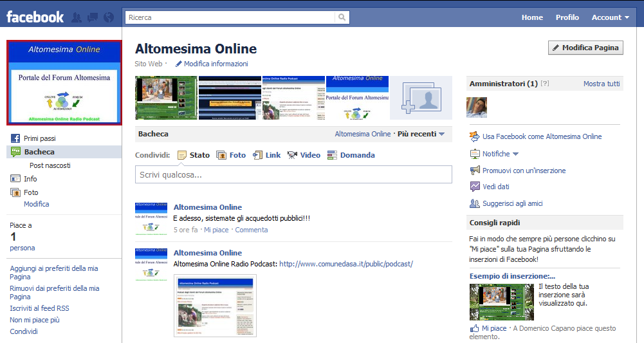Open the podcast link preview thumbnail
The width and height of the screenshot is (644, 343).
point(216,306)
